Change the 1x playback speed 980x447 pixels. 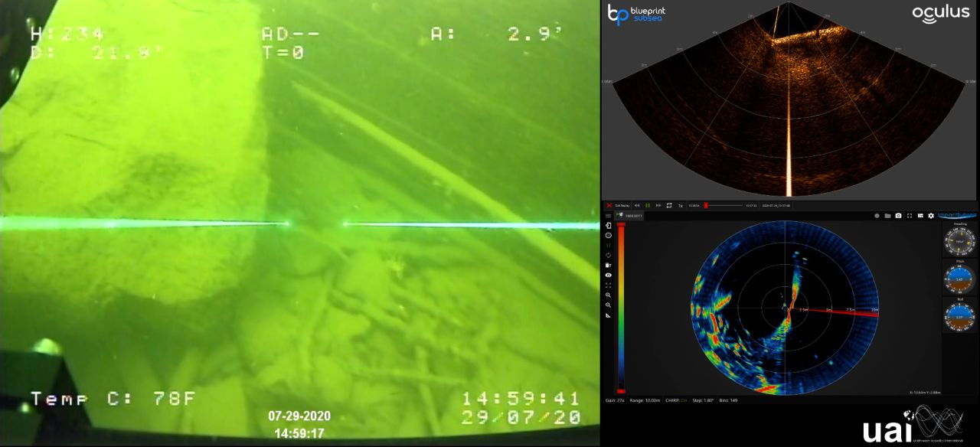(680, 206)
